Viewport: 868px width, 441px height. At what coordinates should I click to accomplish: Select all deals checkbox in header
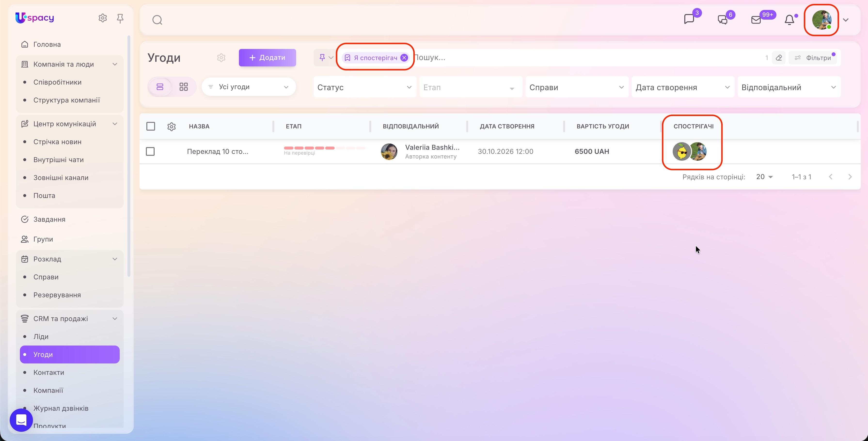coord(151,126)
